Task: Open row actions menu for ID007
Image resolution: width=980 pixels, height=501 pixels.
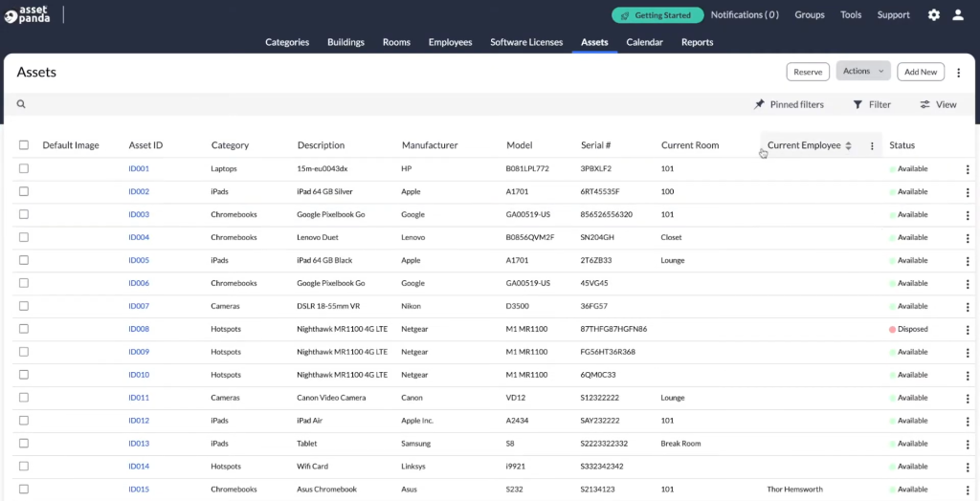Action: pyautogui.click(x=968, y=307)
